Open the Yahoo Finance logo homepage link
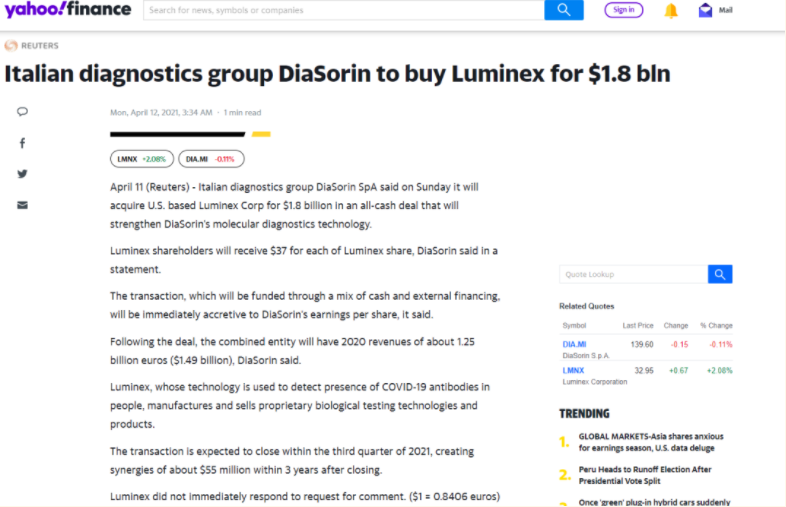 [x=68, y=9]
